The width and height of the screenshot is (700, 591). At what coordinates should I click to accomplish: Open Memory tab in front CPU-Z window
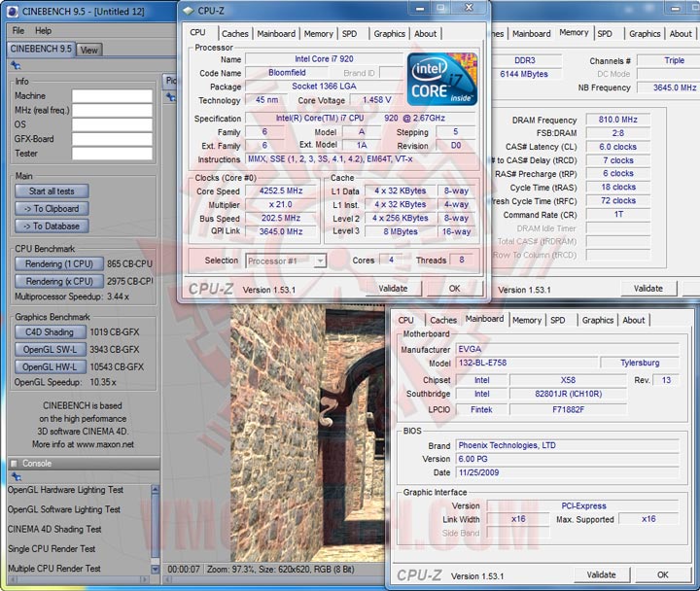[x=319, y=34]
